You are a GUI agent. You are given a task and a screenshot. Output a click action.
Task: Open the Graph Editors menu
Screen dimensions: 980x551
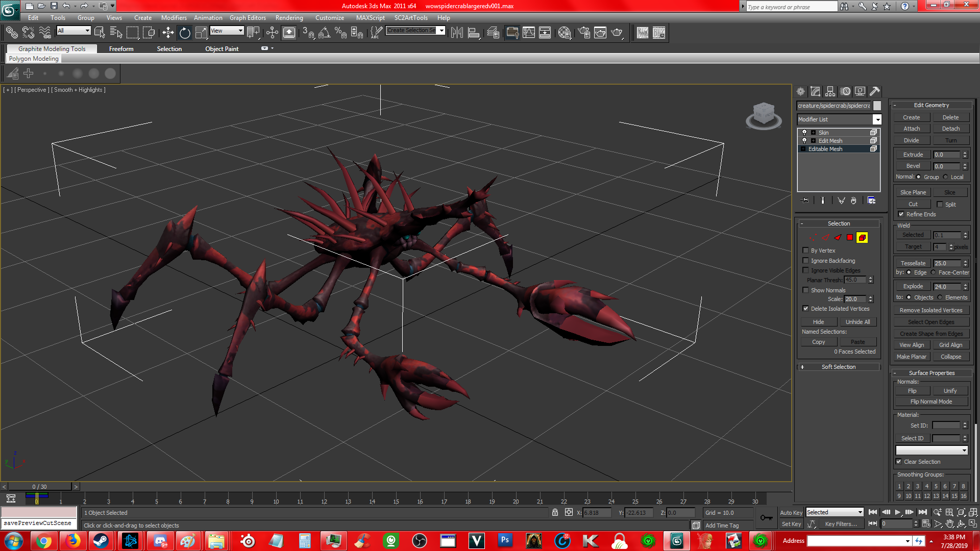[248, 18]
